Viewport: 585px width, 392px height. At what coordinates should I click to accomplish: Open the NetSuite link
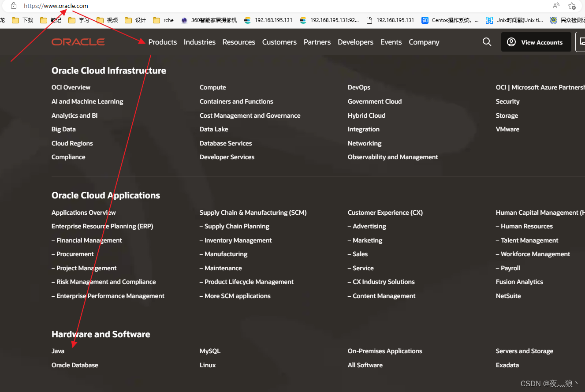coord(508,296)
